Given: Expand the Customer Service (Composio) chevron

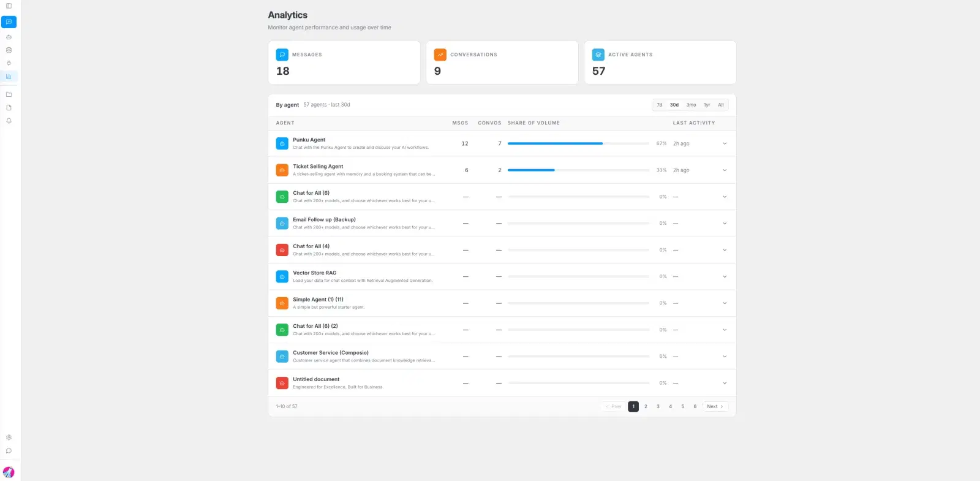Looking at the screenshot, I should (x=725, y=357).
